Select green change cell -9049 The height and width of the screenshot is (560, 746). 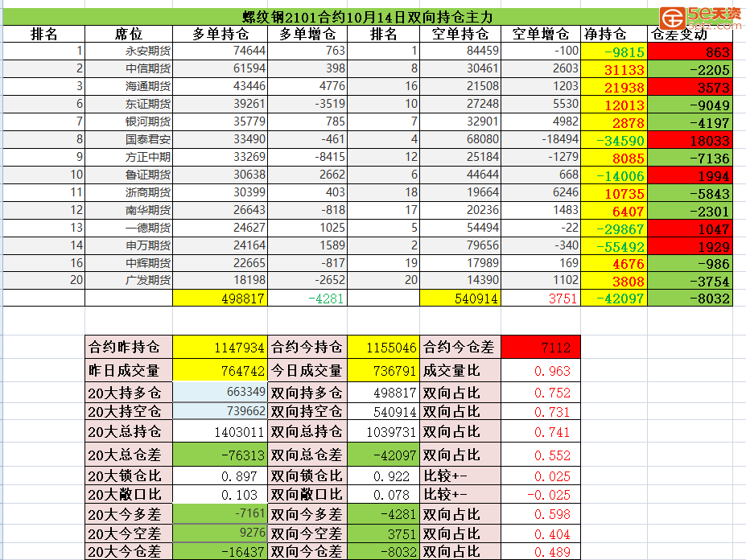click(690, 105)
